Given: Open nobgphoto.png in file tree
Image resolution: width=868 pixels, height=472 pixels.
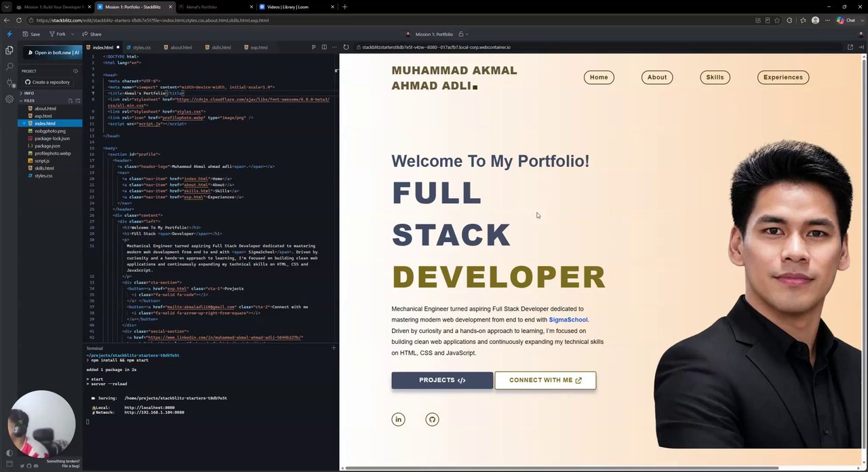Looking at the screenshot, I should 50,131.
